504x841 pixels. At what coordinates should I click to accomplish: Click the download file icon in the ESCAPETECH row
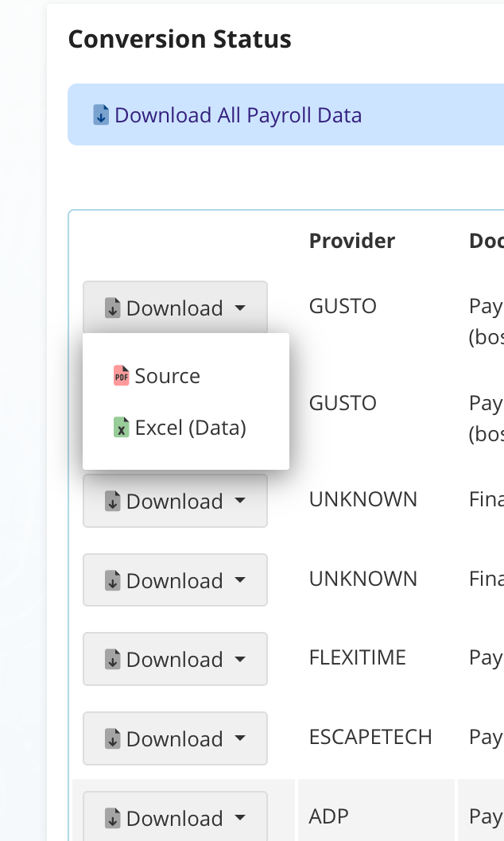(x=113, y=739)
